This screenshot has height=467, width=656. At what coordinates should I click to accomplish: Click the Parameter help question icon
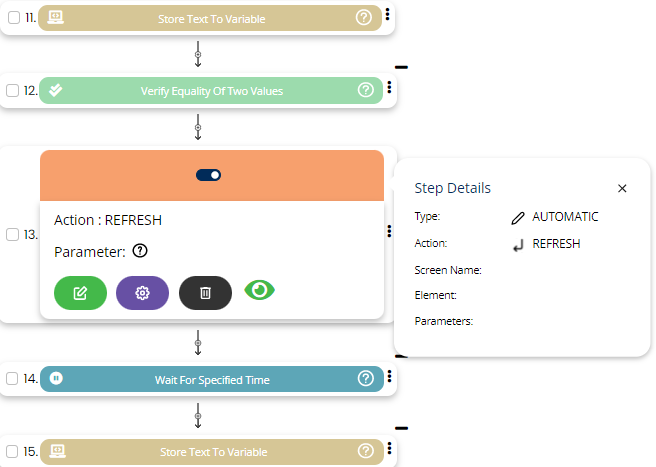[140, 252]
